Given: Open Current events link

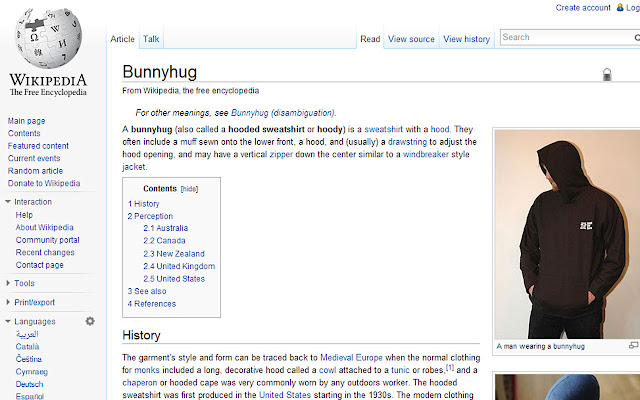Looking at the screenshot, I should [34, 158].
